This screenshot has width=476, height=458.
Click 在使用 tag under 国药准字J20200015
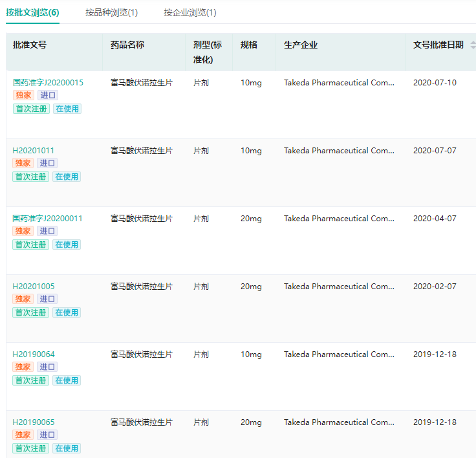67,109
